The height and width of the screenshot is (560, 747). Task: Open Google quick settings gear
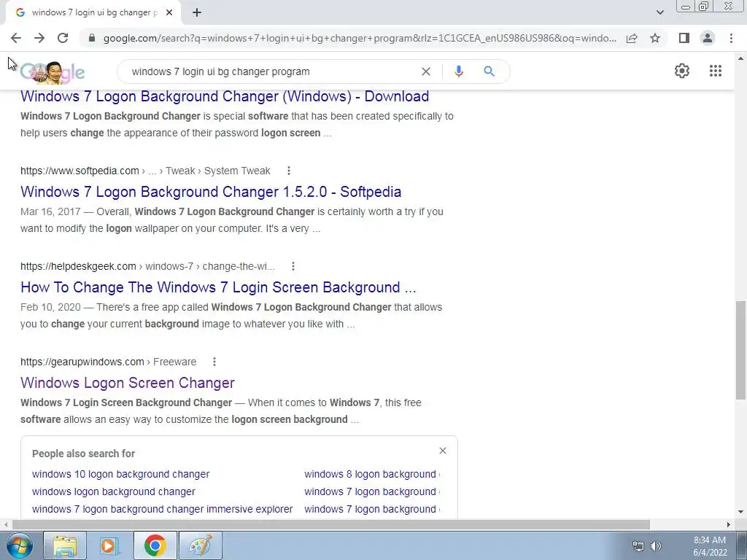(x=682, y=71)
